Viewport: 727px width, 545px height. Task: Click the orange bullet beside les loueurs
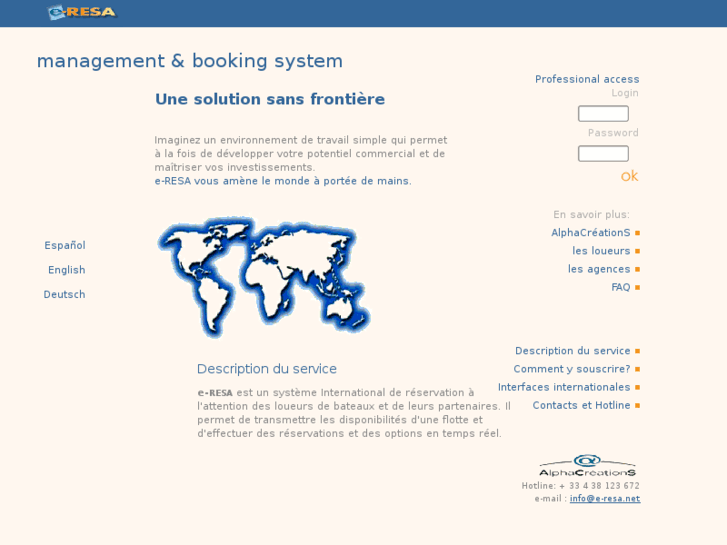[x=638, y=251]
